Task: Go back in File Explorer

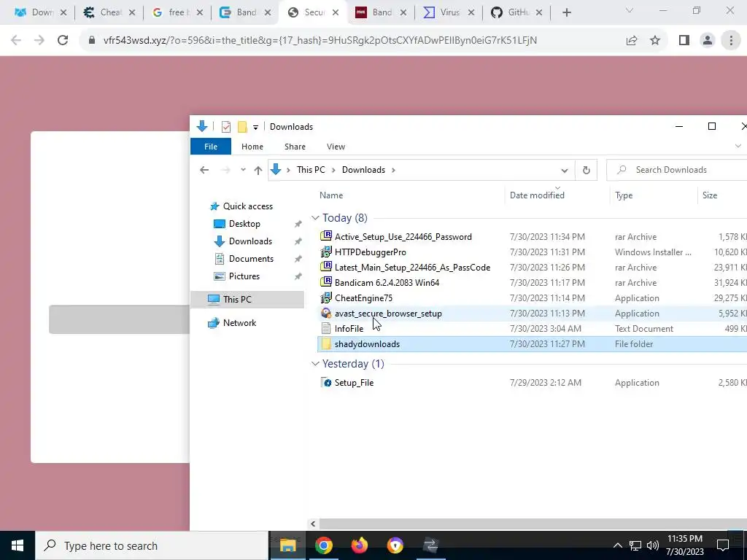Action: (204, 170)
